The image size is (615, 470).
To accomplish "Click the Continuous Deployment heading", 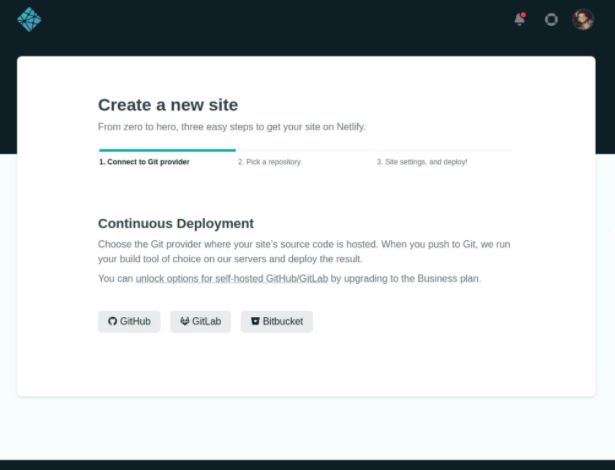I will (176, 223).
